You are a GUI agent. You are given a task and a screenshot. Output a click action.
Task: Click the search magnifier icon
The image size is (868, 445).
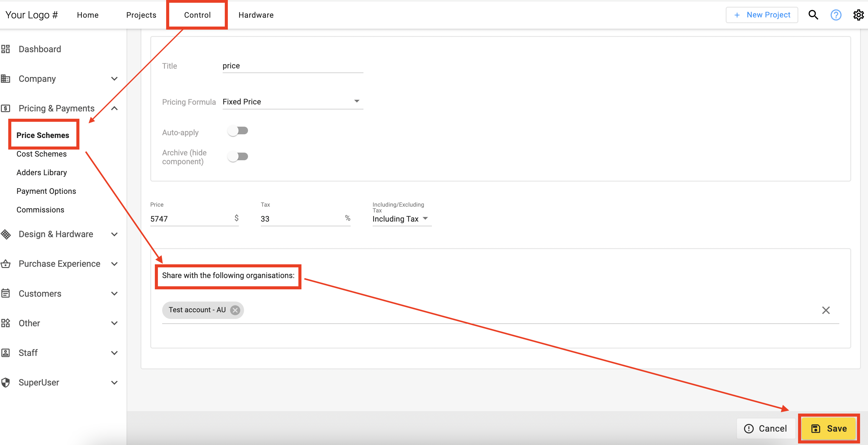tap(813, 15)
